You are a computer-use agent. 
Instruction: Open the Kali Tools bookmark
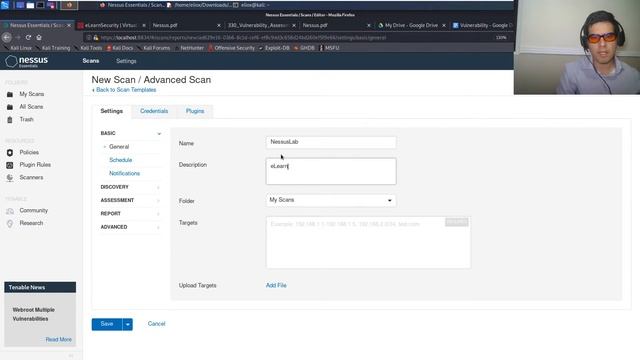tap(88, 48)
